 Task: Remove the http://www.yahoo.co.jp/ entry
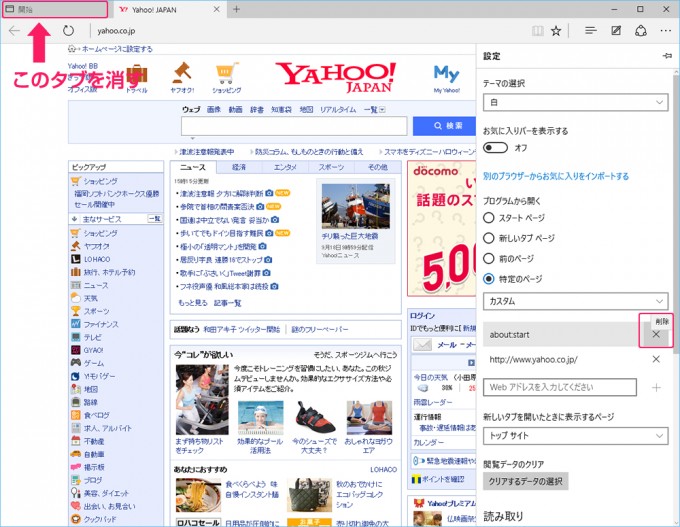point(656,359)
